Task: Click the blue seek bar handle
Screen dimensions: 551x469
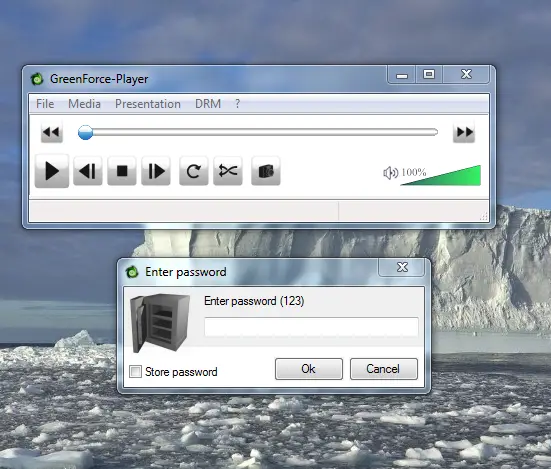Action: click(85, 132)
